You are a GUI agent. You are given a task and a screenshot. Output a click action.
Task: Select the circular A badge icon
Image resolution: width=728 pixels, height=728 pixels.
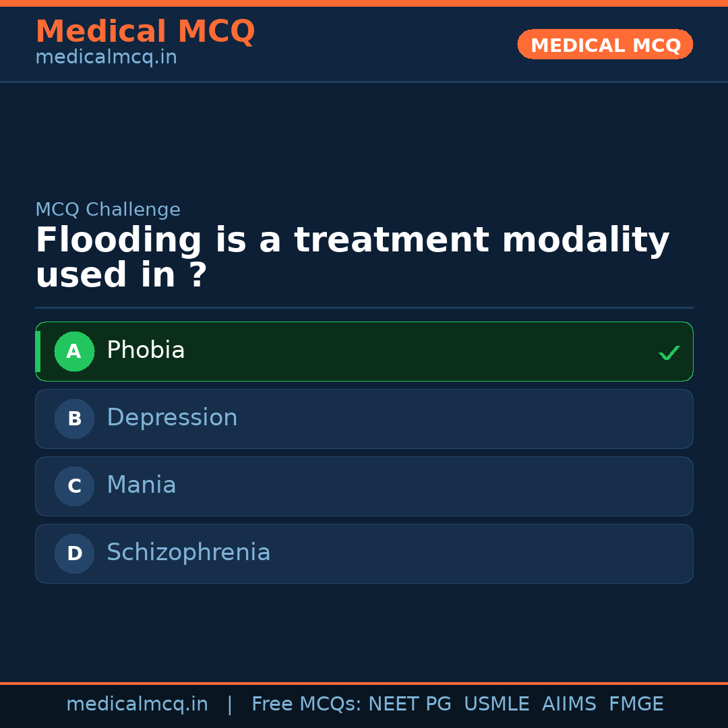[74, 351]
